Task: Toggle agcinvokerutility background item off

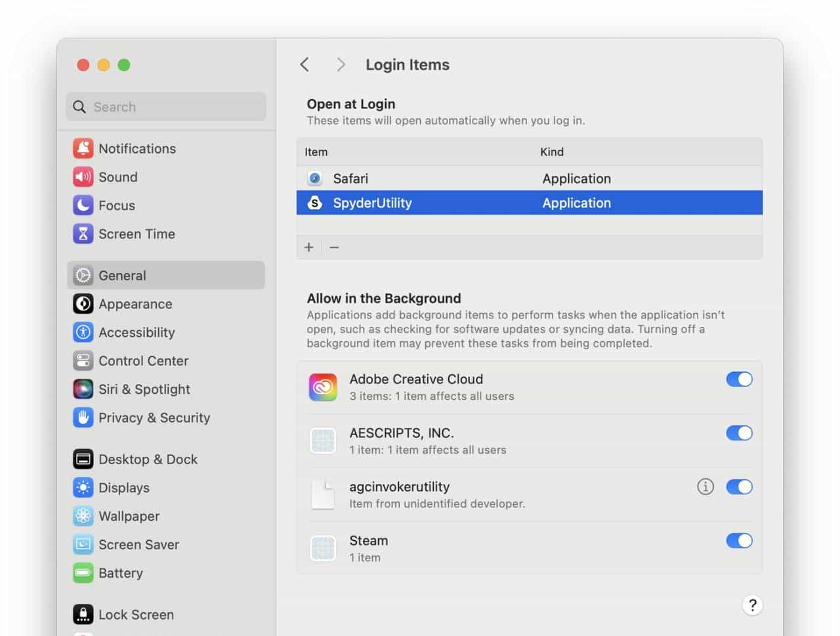Action: 739,487
